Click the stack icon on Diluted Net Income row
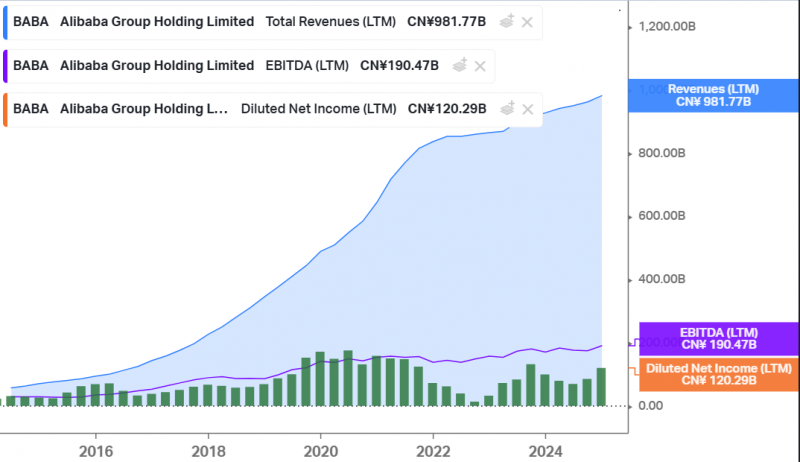800x462 pixels. pos(507,109)
